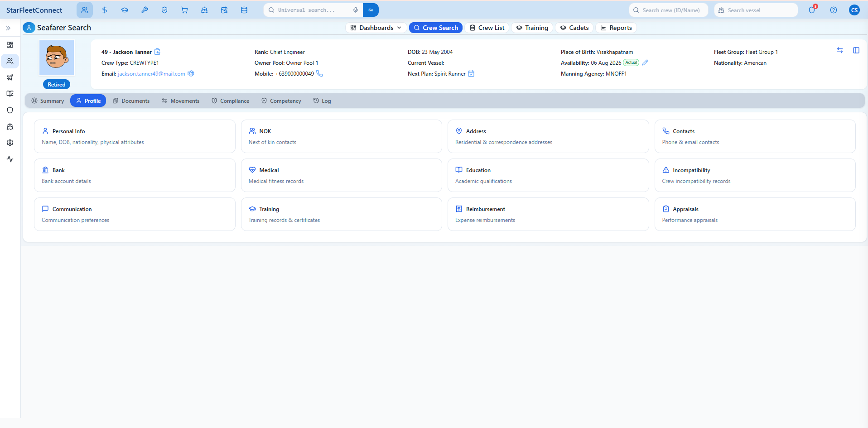Open the Reimbursement card

coord(548,214)
